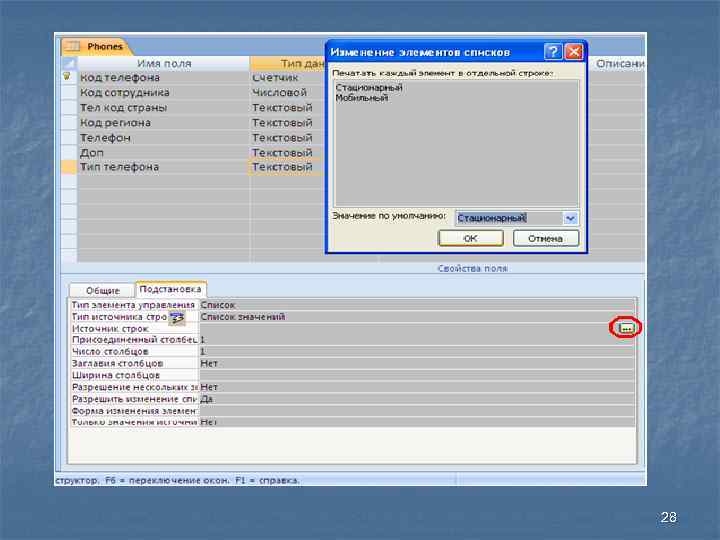Select the Код региона field name

tap(115, 123)
